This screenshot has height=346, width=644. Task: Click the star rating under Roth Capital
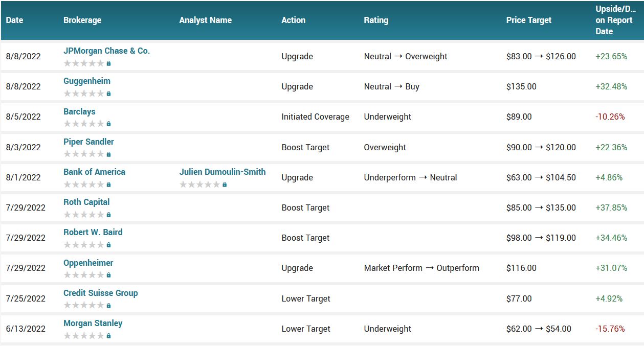[84, 215]
